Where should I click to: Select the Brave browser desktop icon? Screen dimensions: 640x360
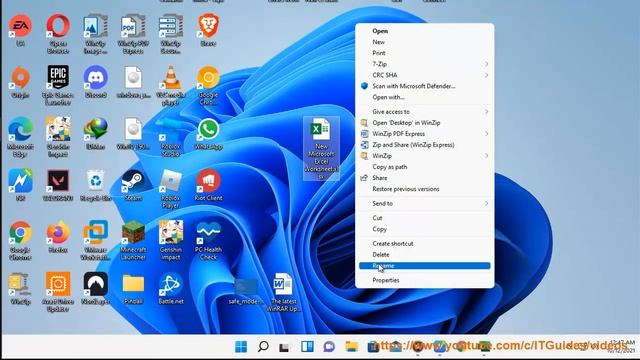point(208,30)
